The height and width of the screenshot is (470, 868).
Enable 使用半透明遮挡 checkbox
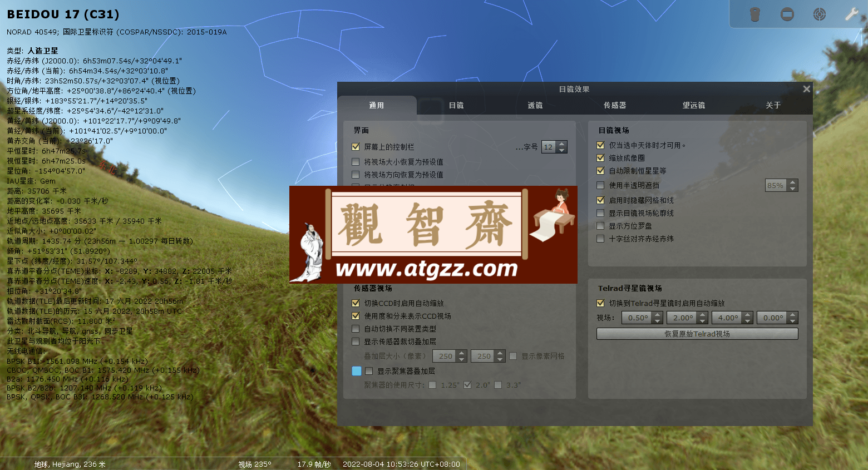coord(600,185)
